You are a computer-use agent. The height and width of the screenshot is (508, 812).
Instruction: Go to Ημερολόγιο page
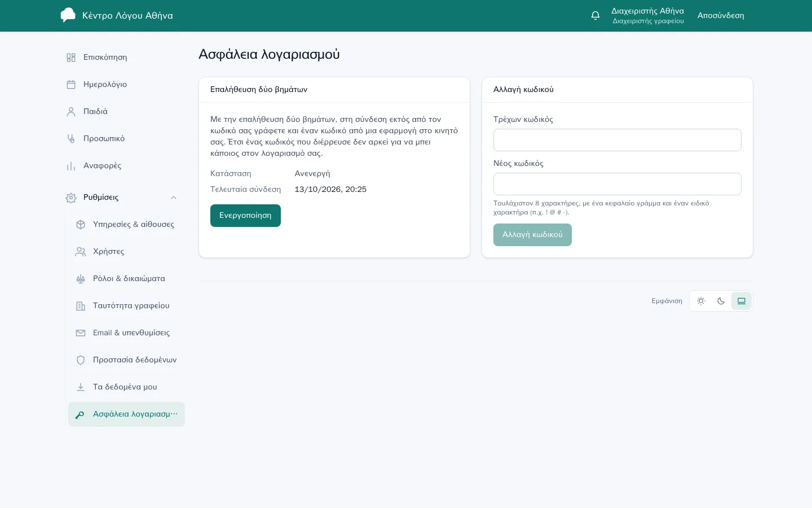click(x=123, y=85)
